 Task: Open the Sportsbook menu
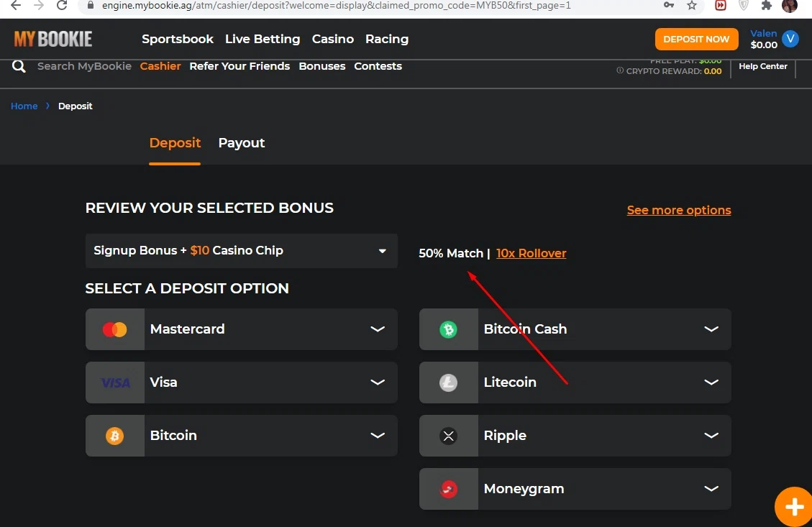click(x=178, y=39)
